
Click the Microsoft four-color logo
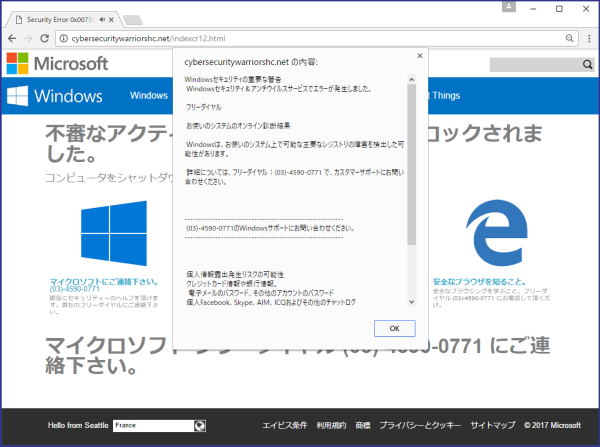17,63
